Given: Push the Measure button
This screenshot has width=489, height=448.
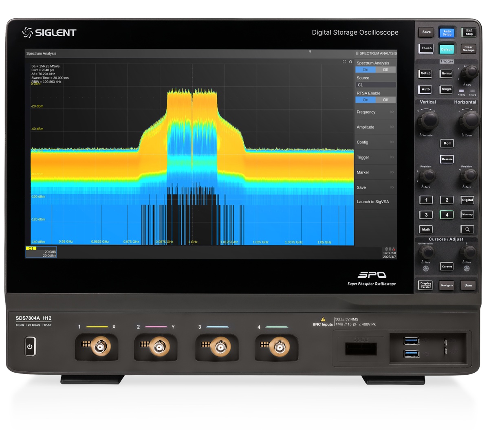Looking at the screenshot, I should tap(447, 159).
